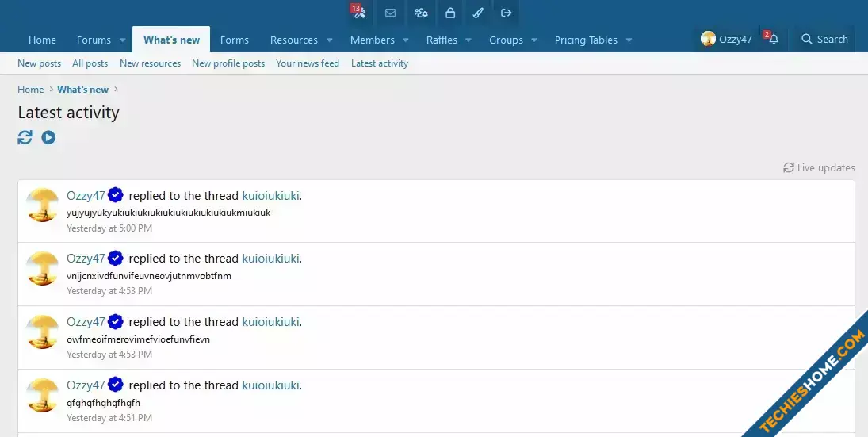This screenshot has height=437, width=868.
Task: Click the avatar beside the gfghgfhghgfhgfh reply
Action: point(43,395)
